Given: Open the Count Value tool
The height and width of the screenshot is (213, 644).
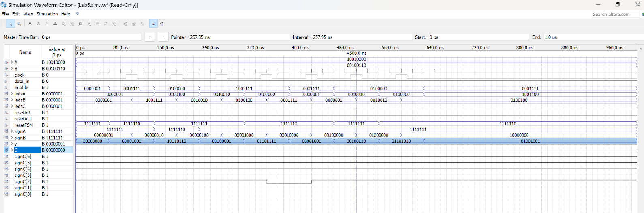Looking at the screenshot, I should coord(89,24).
